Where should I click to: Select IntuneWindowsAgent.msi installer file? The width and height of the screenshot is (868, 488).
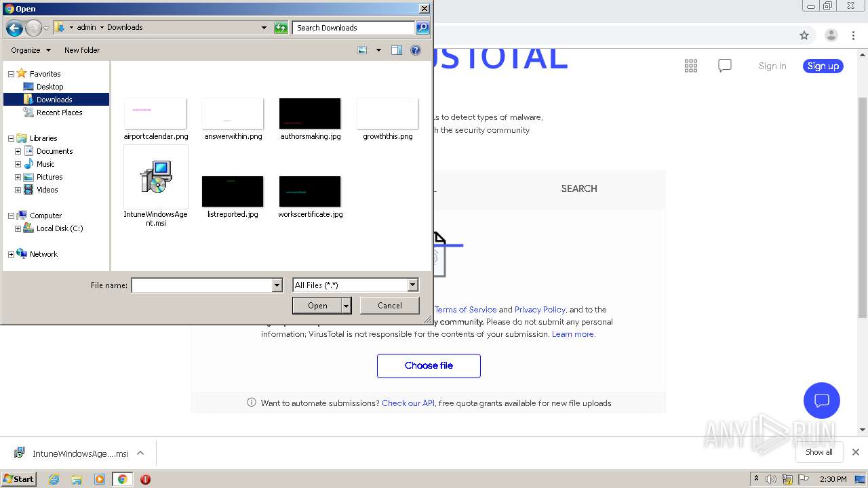click(155, 186)
